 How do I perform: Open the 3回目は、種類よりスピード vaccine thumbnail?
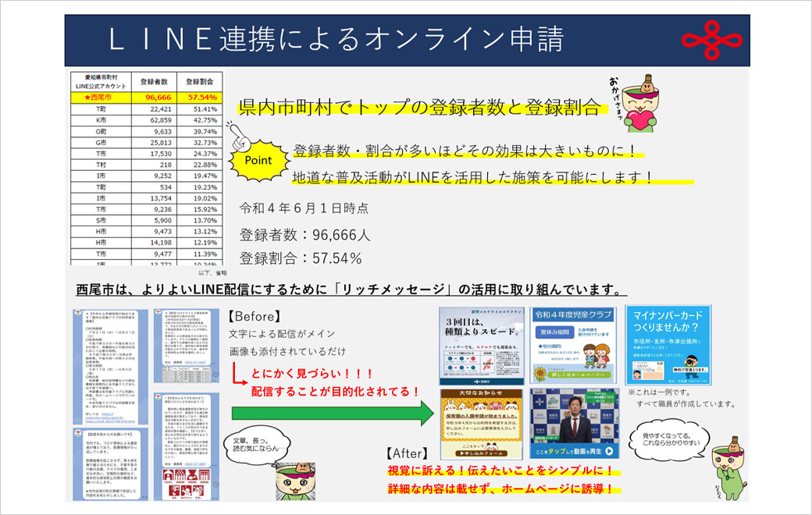point(482,346)
